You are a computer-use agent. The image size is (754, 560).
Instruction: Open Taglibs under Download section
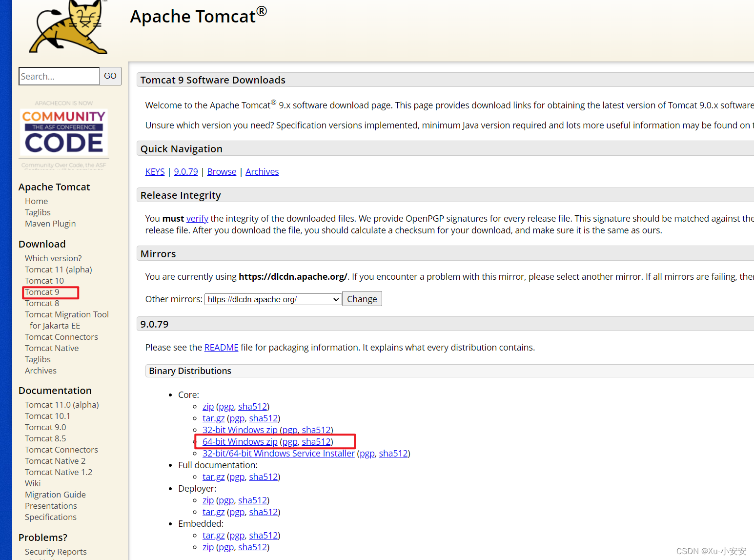(38, 359)
